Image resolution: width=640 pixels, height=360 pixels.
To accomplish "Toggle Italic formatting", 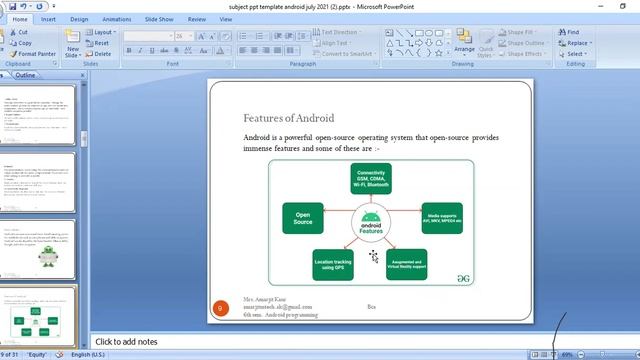I will coord(140,51).
